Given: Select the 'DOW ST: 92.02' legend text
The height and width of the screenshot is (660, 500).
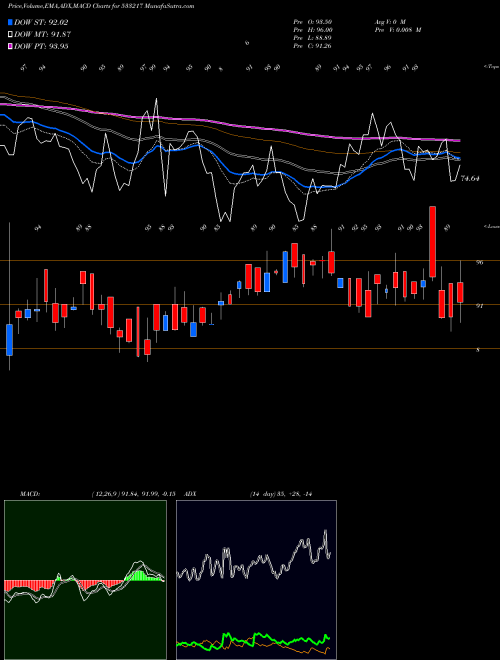Looking at the screenshot, I should (41, 22).
